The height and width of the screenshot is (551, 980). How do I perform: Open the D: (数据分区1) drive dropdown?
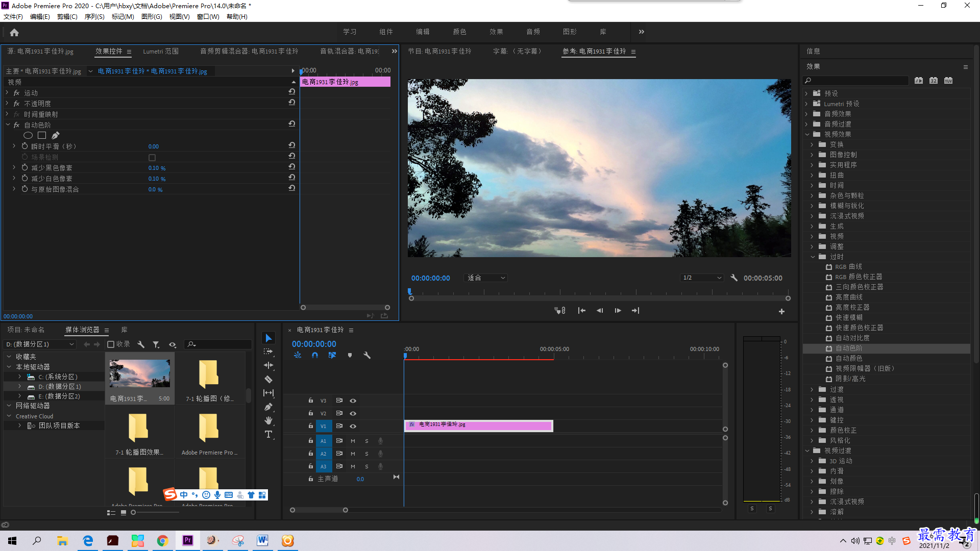[x=40, y=344]
